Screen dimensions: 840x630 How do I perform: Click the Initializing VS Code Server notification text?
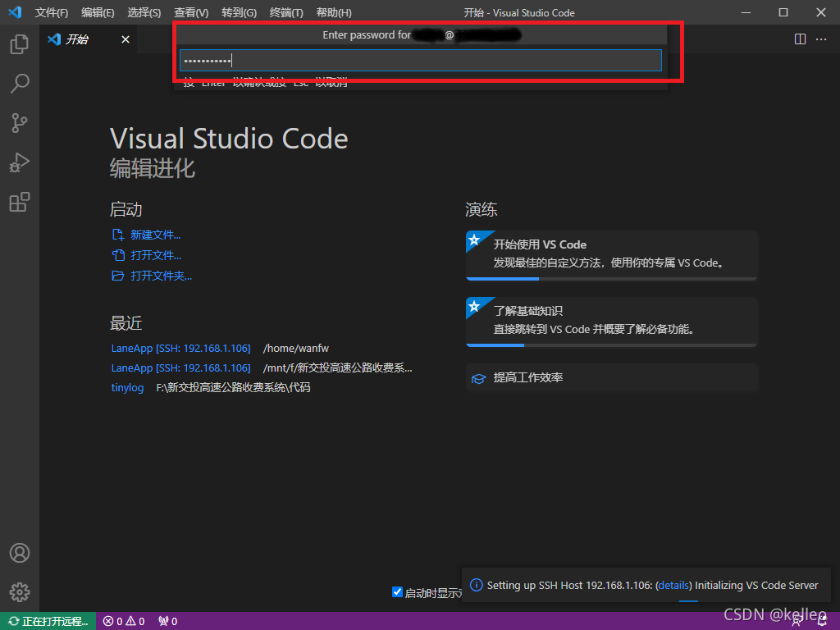[x=756, y=585]
